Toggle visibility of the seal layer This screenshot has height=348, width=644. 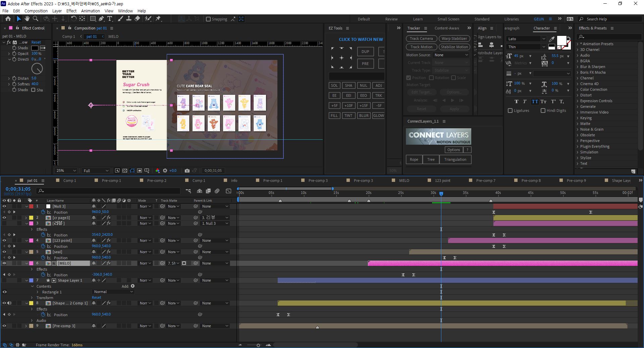click(4, 252)
